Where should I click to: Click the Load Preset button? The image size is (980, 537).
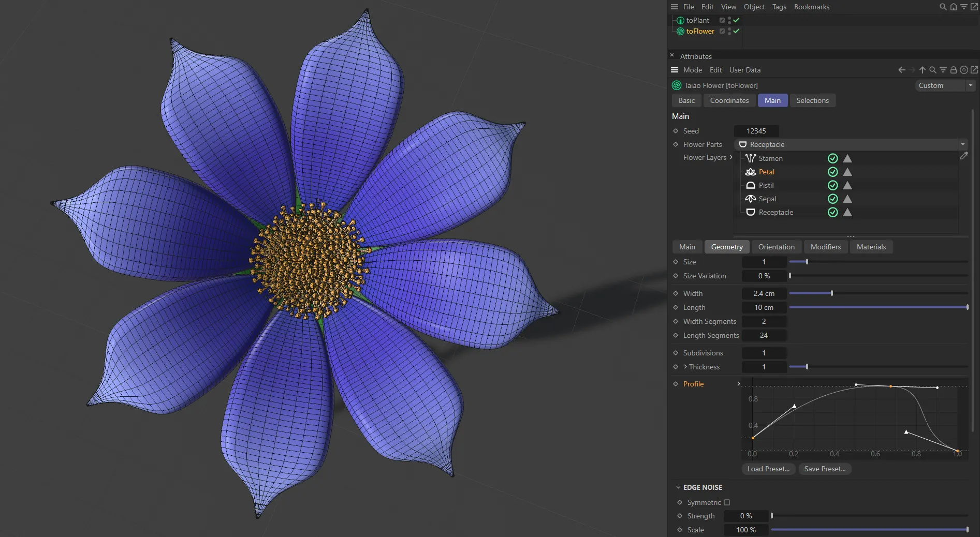click(x=768, y=469)
